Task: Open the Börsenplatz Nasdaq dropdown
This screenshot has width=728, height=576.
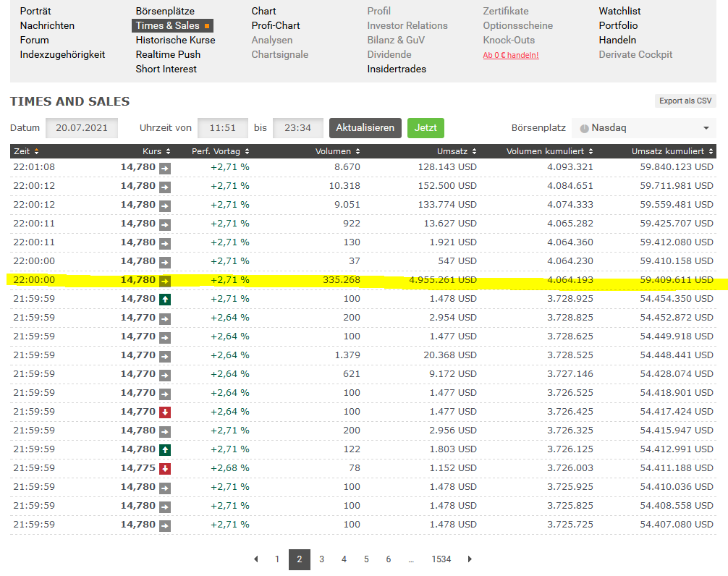Action: coord(644,128)
